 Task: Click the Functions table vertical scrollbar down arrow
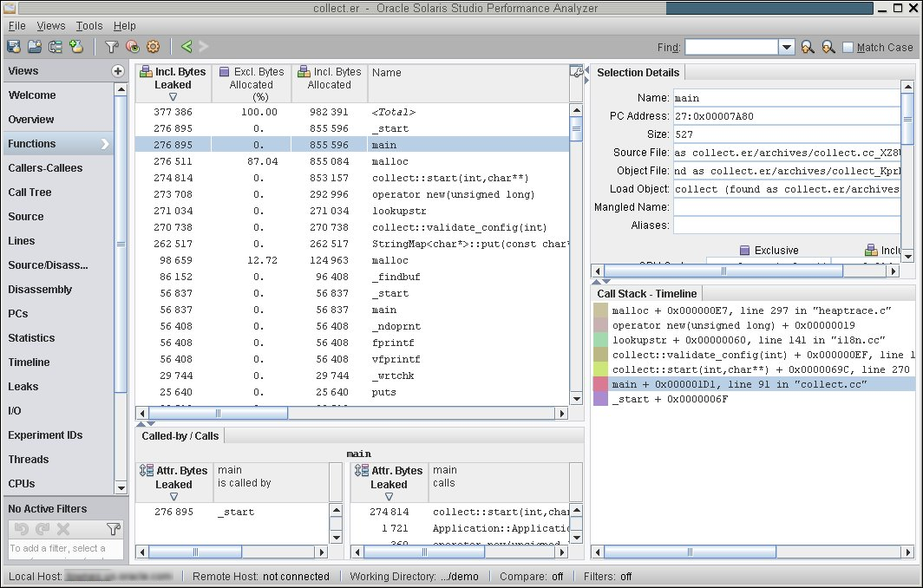[x=576, y=398]
